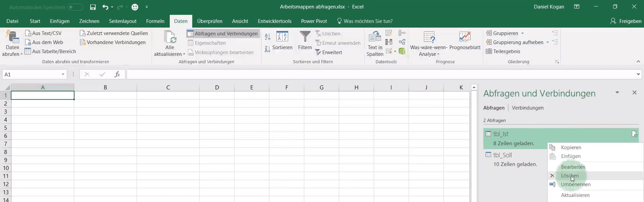Click Was möchten Sie tun search box
Screen dimensions: 644x202
[364, 21]
